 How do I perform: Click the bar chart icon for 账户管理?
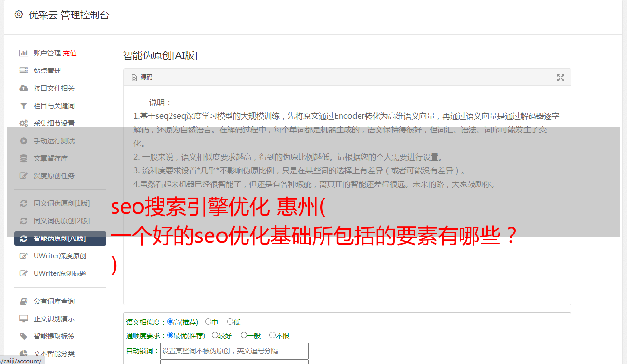pos(23,53)
